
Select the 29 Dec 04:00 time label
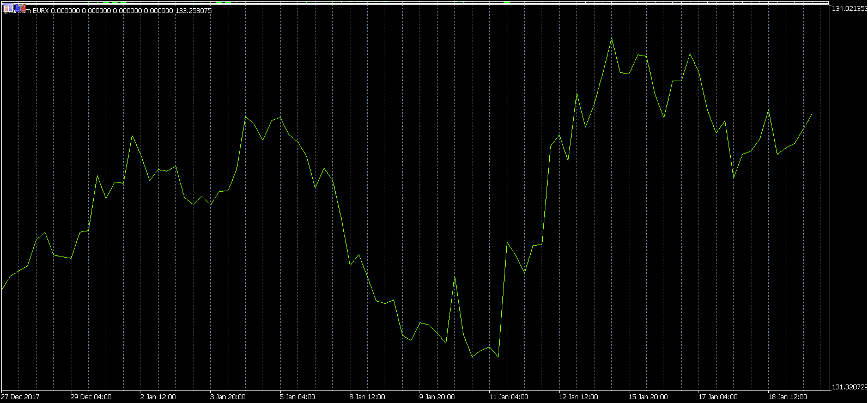point(91,397)
